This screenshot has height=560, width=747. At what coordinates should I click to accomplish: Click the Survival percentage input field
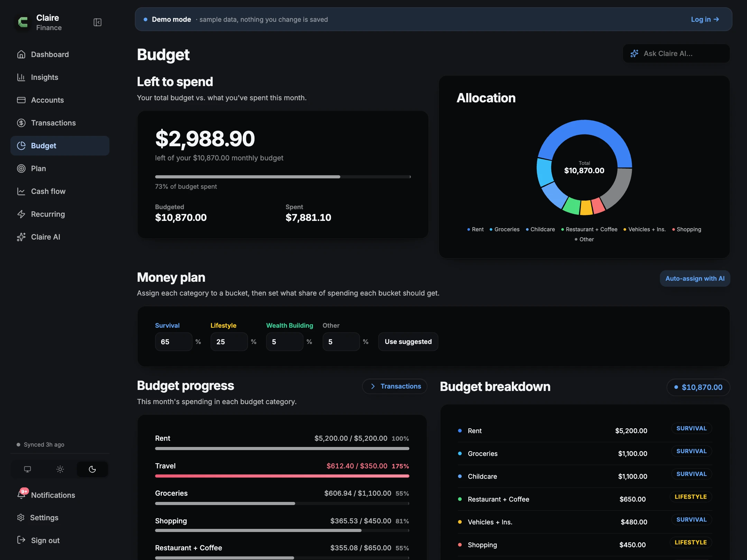174,342
